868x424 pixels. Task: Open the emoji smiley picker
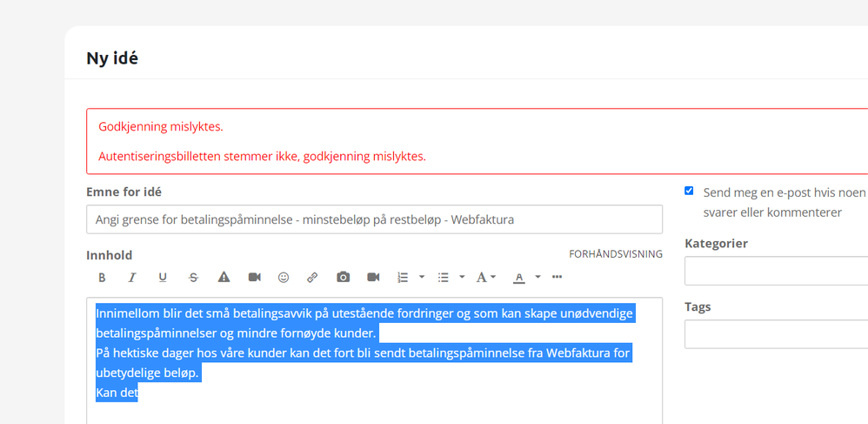coord(284,277)
